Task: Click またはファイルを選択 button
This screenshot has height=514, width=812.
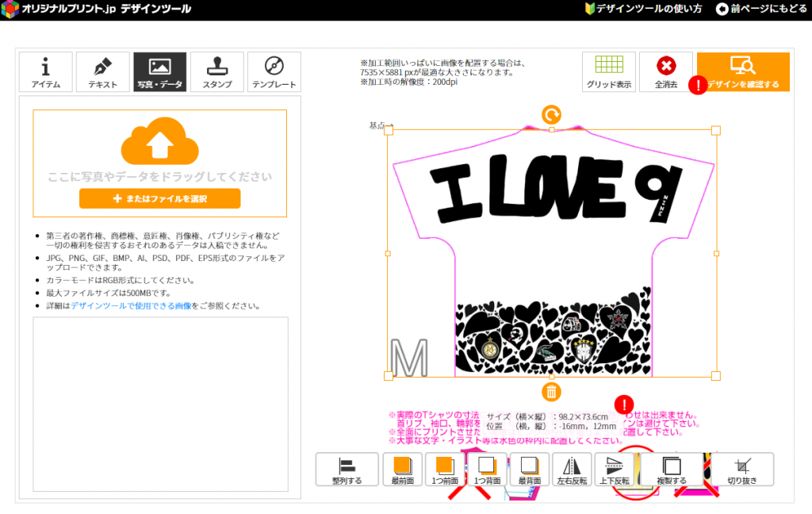Action: 159,198
